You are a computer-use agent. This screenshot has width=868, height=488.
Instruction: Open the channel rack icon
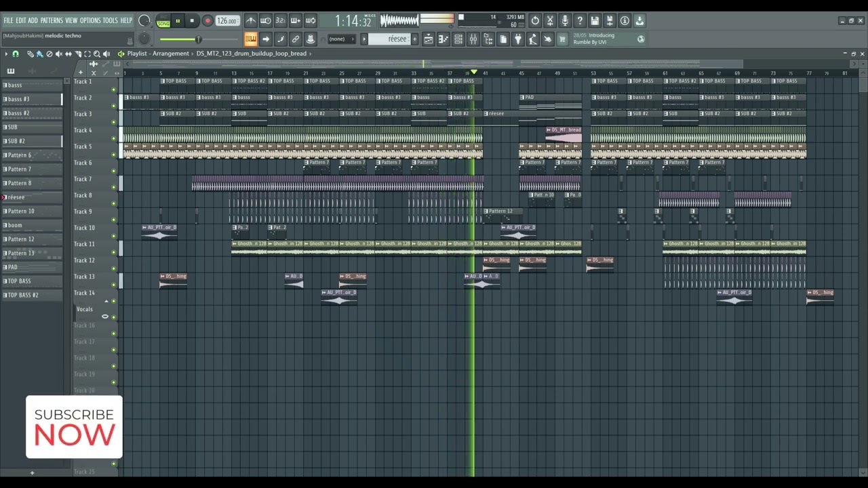click(458, 39)
